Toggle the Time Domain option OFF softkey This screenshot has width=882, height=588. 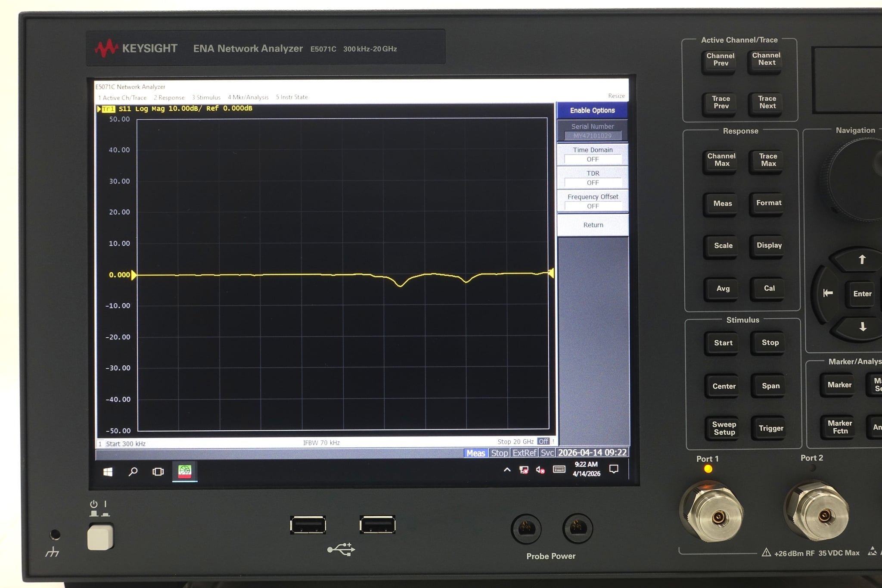(x=593, y=154)
